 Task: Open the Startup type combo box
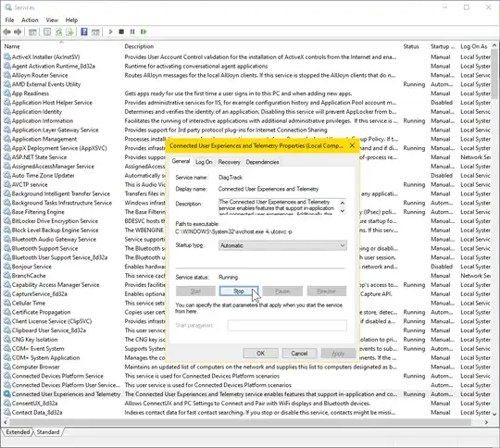tap(282, 245)
